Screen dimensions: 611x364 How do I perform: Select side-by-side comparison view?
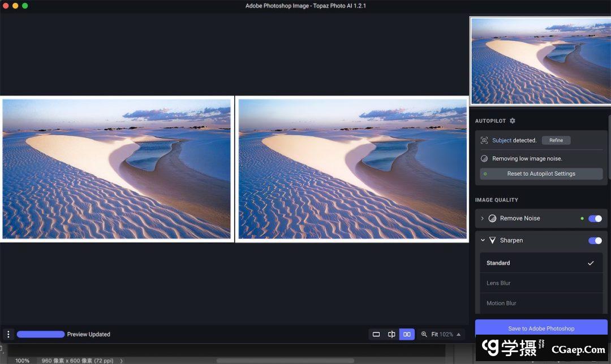(407, 335)
